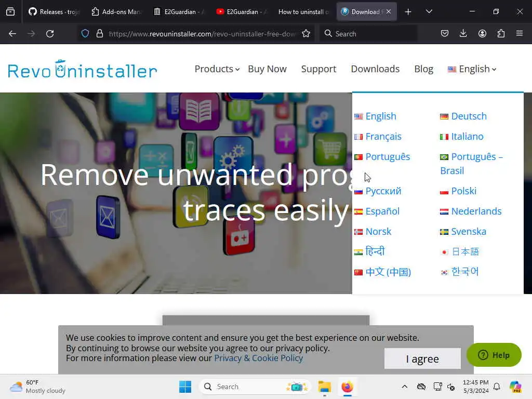Open the Windows Start menu
Image resolution: width=532 pixels, height=399 pixels.
pyautogui.click(x=185, y=387)
